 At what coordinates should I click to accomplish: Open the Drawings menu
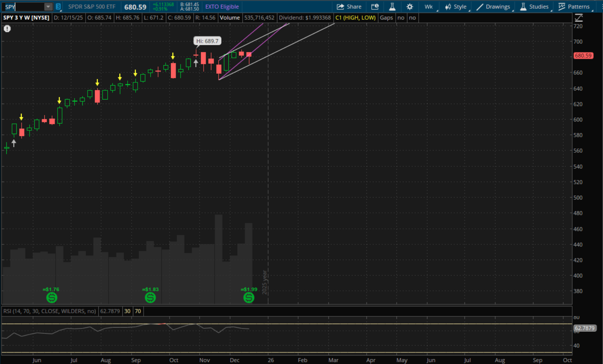(493, 7)
